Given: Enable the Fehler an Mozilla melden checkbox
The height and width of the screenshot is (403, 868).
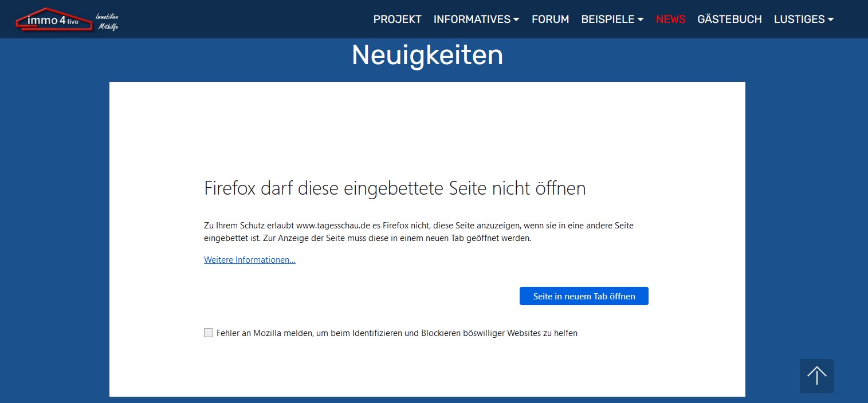Looking at the screenshot, I should tap(209, 333).
